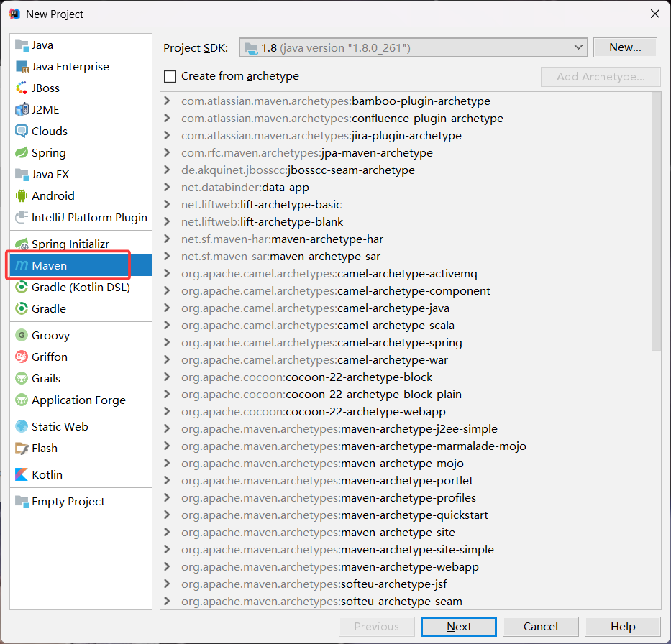Select the Java project type icon
This screenshot has width=671, height=644.
tap(22, 45)
